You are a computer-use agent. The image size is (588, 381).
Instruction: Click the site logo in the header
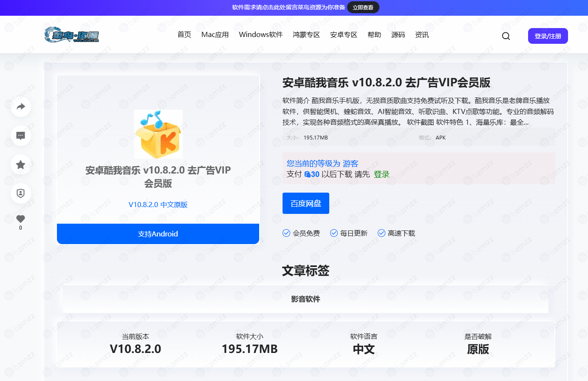[x=72, y=34]
